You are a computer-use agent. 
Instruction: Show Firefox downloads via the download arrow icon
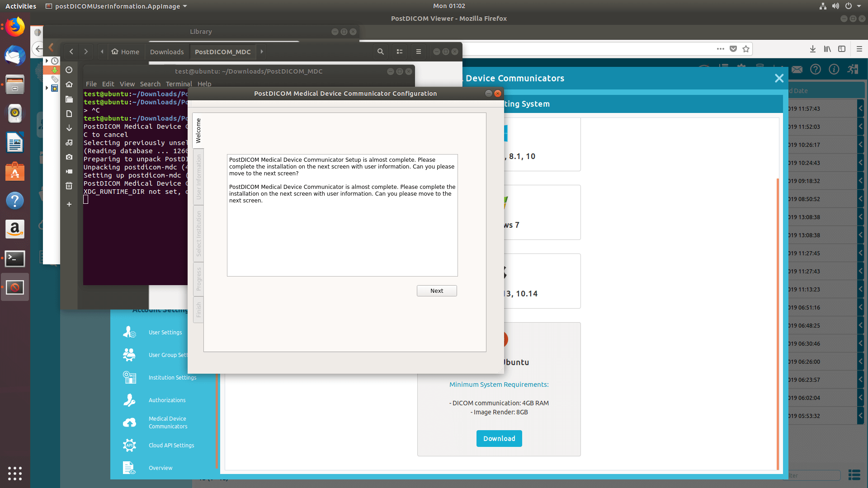812,49
